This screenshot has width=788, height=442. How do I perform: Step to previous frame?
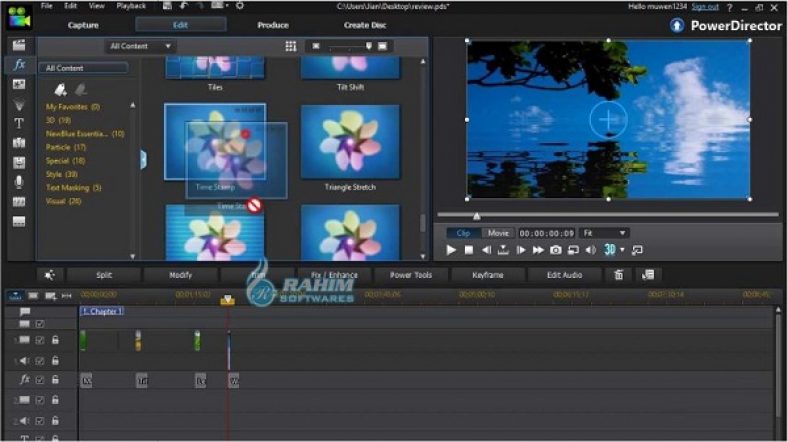[x=486, y=250]
